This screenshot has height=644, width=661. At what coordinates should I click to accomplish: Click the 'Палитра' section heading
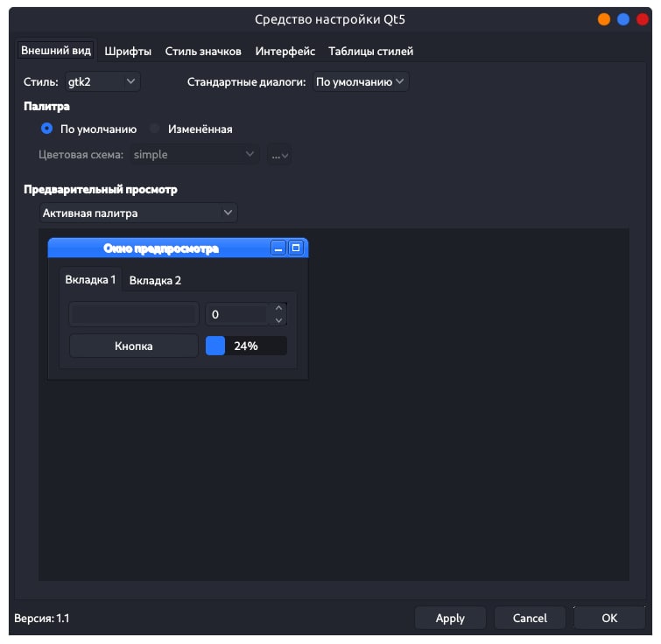tap(46, 106)
